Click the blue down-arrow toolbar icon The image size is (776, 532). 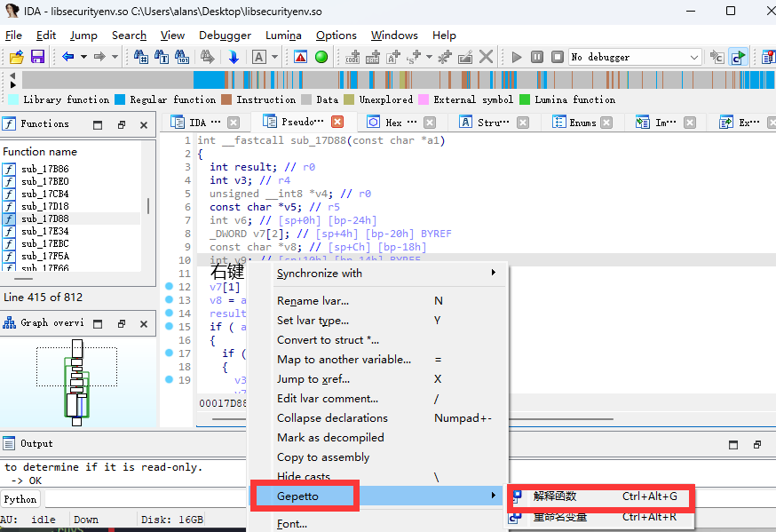pyautogui.click(x=234, y=57)
